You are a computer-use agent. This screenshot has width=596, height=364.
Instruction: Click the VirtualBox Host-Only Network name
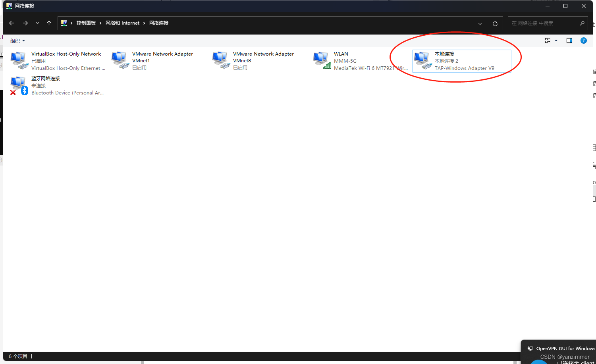click(66, 54)
